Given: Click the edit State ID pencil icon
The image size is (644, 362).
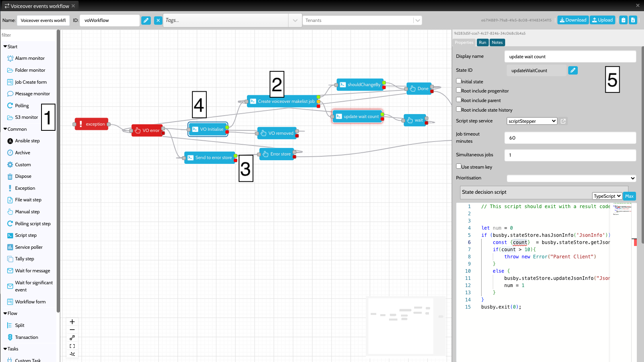Looking at the screenshot, I should (x=573, y=70).
